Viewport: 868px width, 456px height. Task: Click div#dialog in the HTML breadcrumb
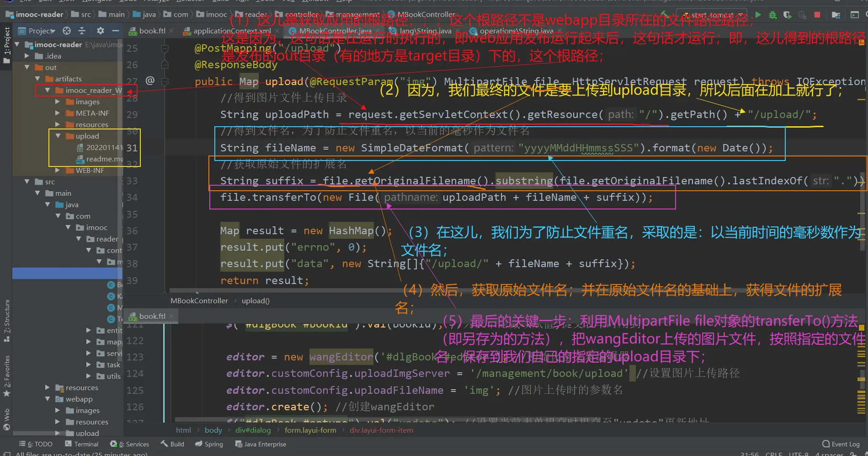[x=253, y=430]
